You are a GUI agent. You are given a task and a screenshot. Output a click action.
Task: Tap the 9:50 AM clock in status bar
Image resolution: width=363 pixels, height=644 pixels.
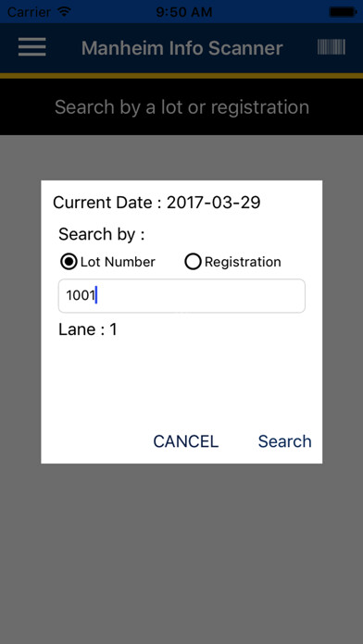183,12
